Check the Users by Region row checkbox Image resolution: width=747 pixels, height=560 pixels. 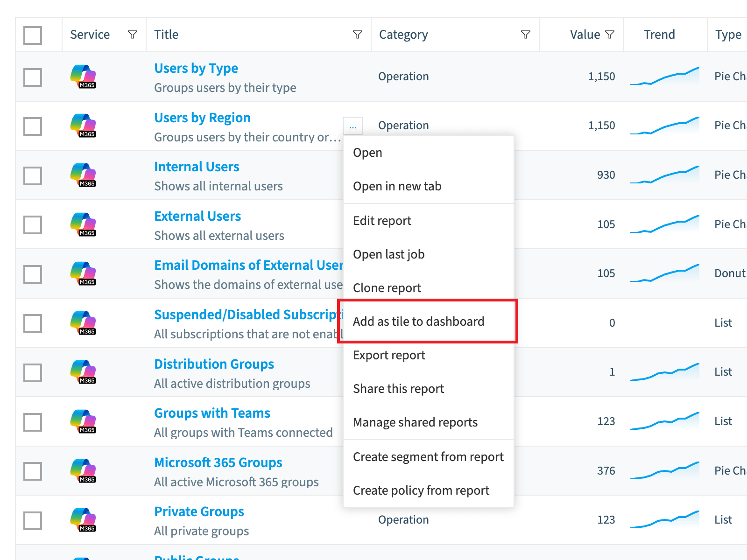(x=33, y=126)
